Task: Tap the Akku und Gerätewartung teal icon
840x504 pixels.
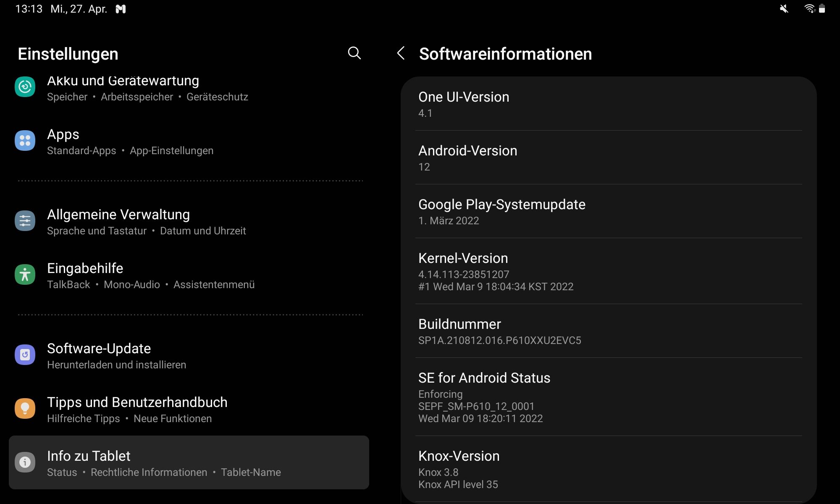Action: coord(25,87)
